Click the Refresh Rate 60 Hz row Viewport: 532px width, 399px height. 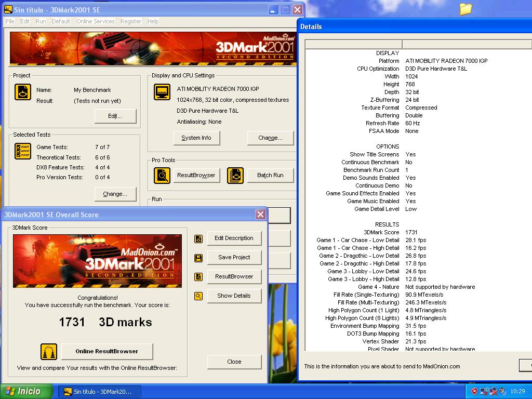coord(418,123)
